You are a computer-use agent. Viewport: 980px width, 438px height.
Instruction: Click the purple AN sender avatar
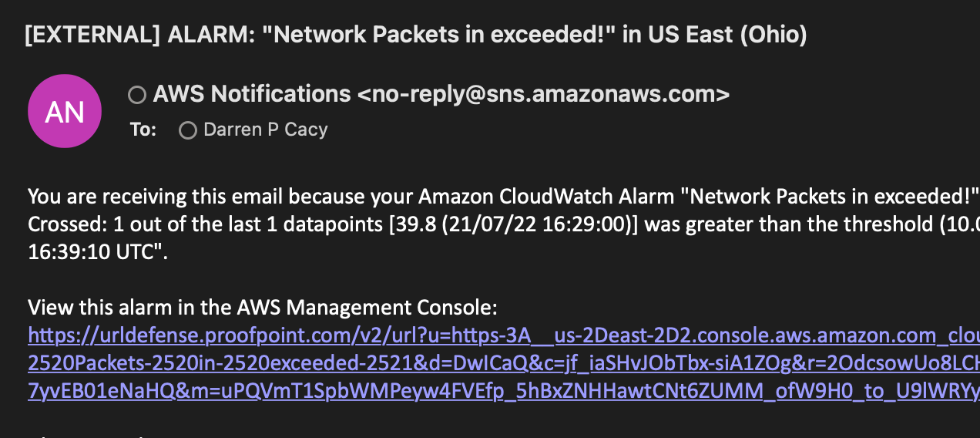point(65,111)
